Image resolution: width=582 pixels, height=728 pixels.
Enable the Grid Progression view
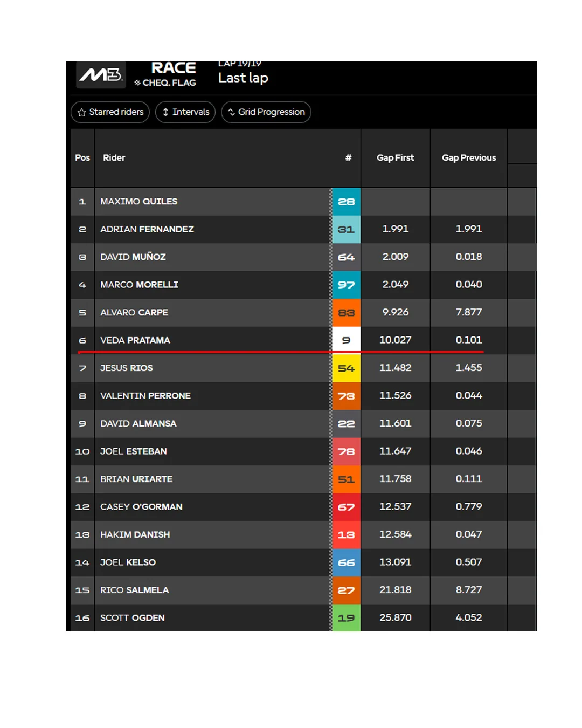[266, 112]
